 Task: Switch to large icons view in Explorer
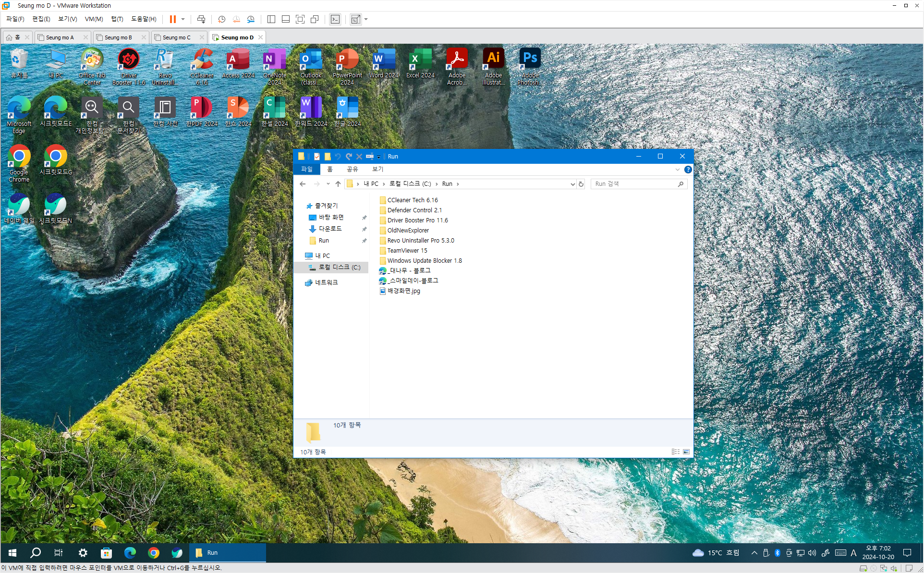686,452
